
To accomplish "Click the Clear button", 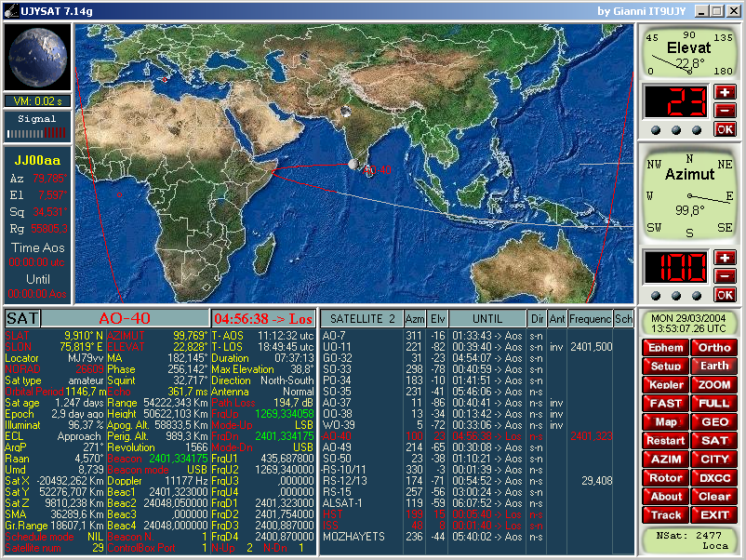I will point(714,496).
